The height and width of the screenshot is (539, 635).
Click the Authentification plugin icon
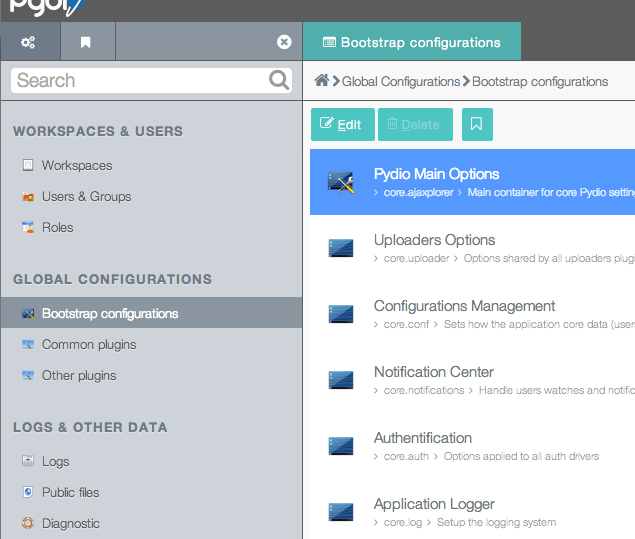[x=341, y=446]
